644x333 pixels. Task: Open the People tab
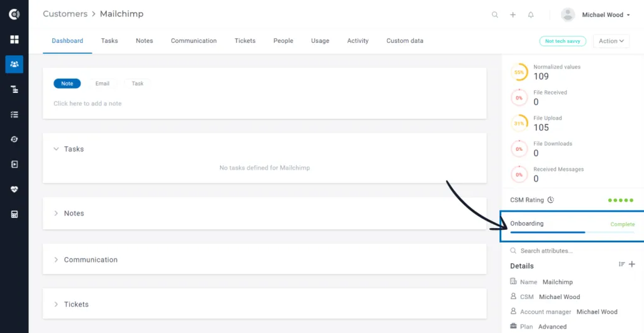284,41
